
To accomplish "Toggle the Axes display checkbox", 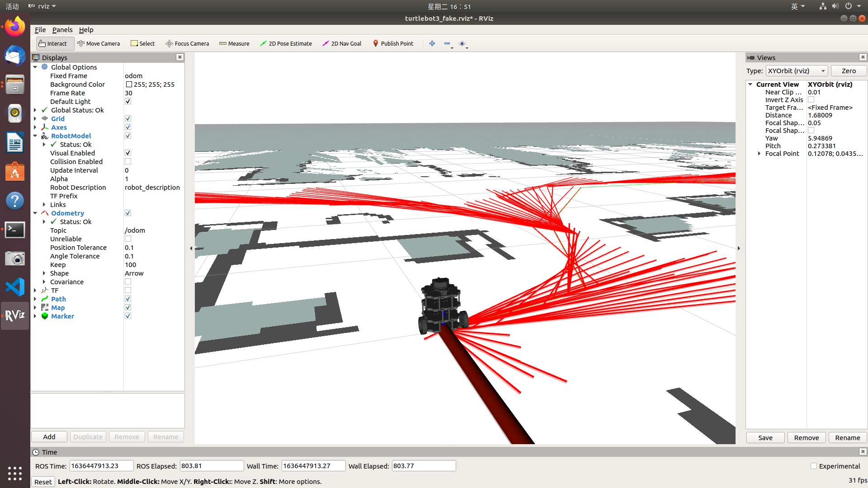I will tap(128, 127).
